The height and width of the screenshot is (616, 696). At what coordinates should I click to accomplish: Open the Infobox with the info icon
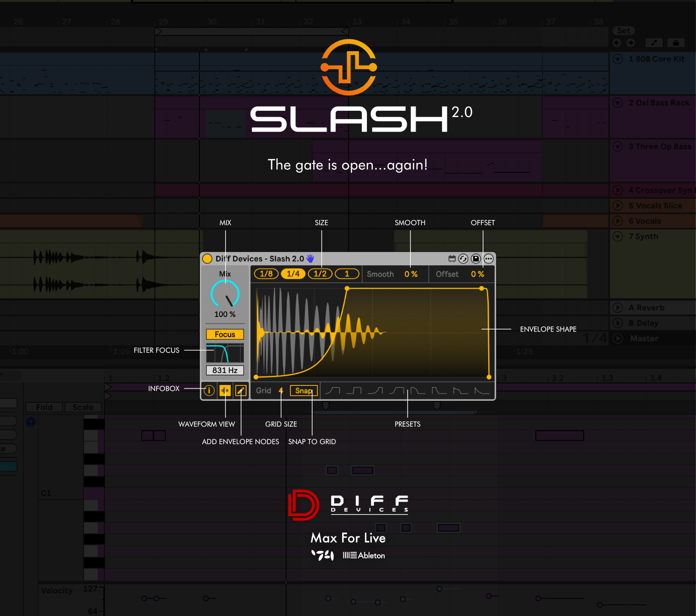pos(209,391)
